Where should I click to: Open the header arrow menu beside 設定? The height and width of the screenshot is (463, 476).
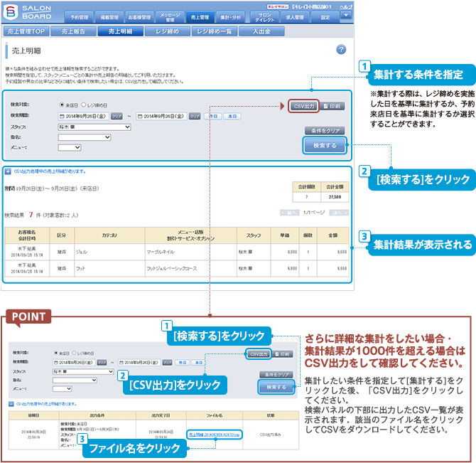pyautogui.click(x=346, y=15)
